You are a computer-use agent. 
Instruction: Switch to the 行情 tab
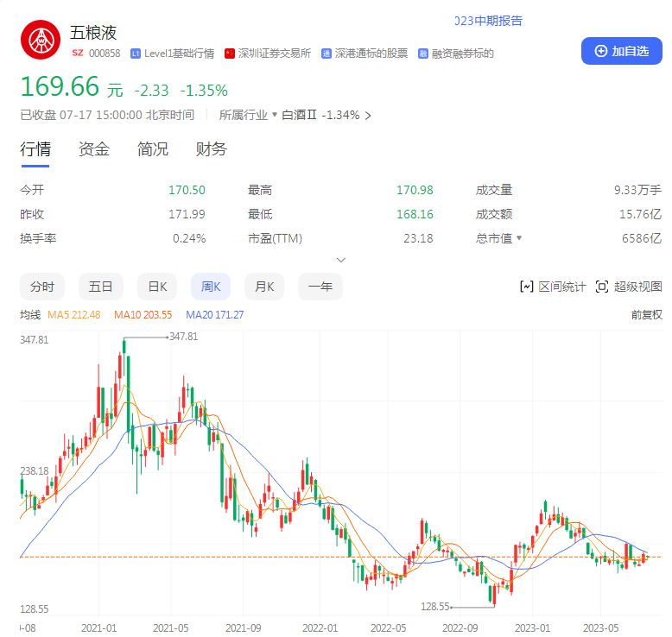coord(35,149)
